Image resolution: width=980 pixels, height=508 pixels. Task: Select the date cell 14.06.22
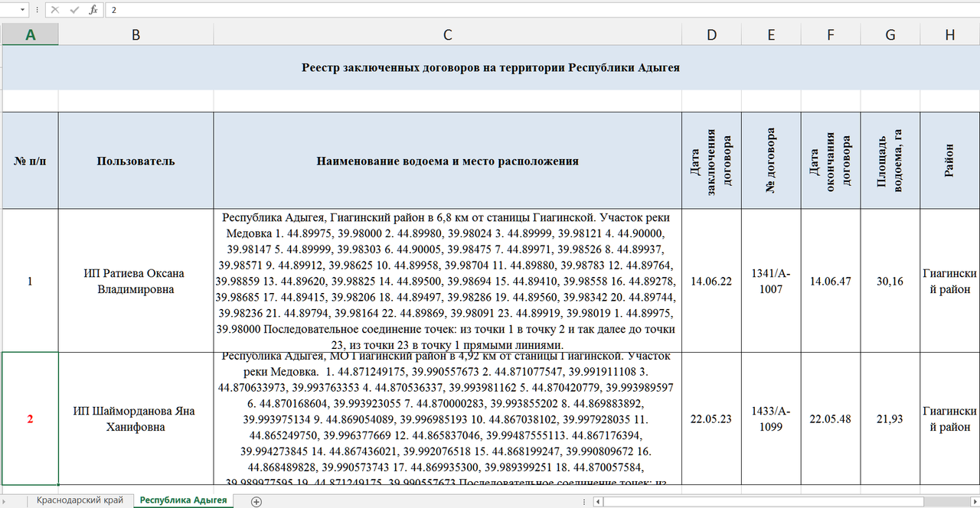[x=712, y=281]
